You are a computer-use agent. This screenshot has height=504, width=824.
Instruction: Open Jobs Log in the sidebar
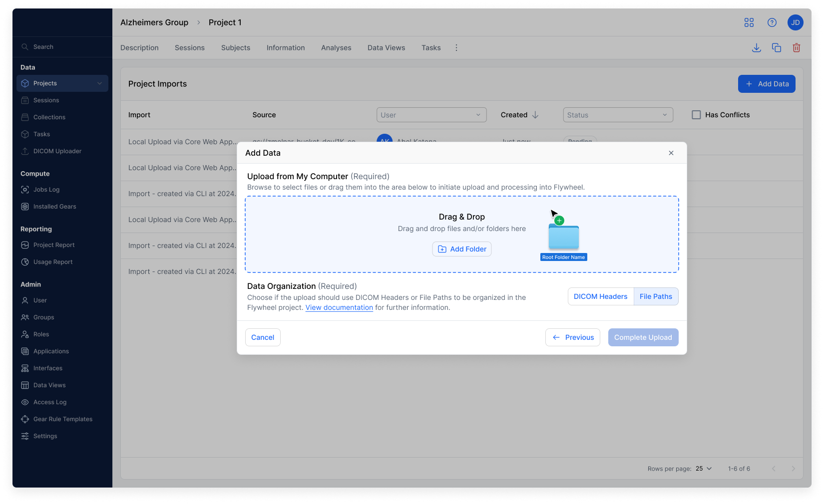(62, 190)
